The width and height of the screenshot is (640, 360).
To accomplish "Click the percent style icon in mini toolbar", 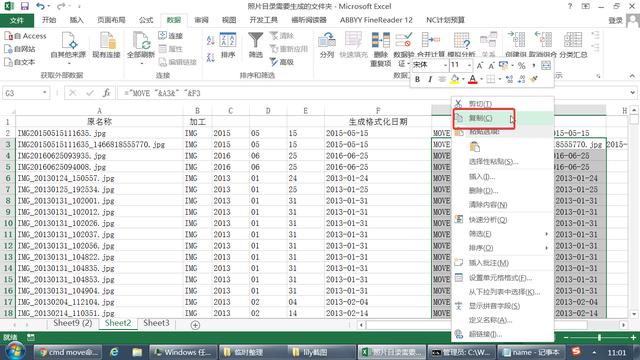I will pos(522,65).
